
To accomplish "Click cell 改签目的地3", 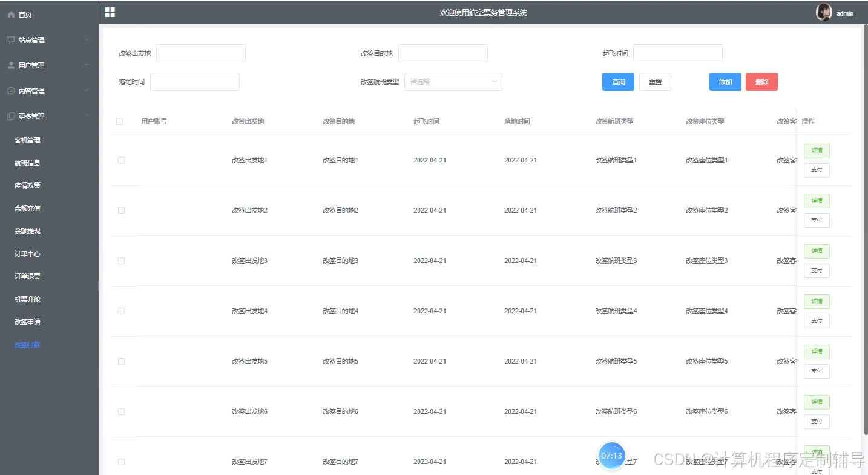I will click(341, 261).
